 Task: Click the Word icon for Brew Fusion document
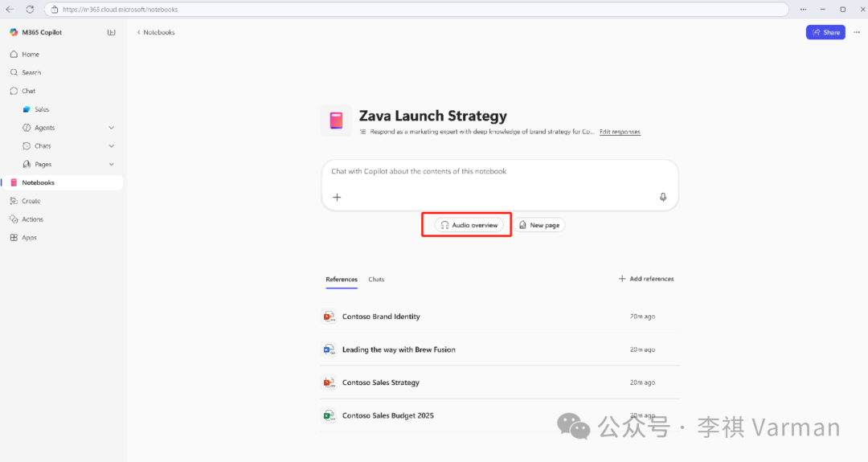330,350
